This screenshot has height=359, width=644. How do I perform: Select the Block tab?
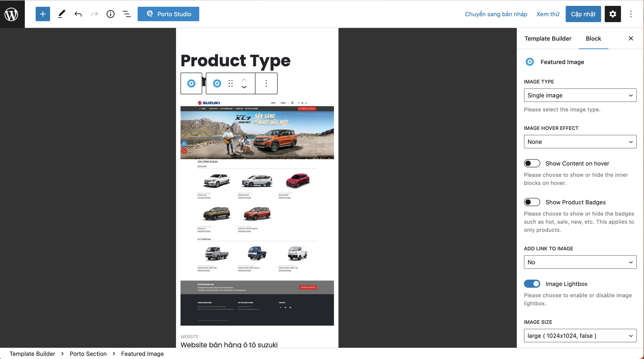pos(593,39)
